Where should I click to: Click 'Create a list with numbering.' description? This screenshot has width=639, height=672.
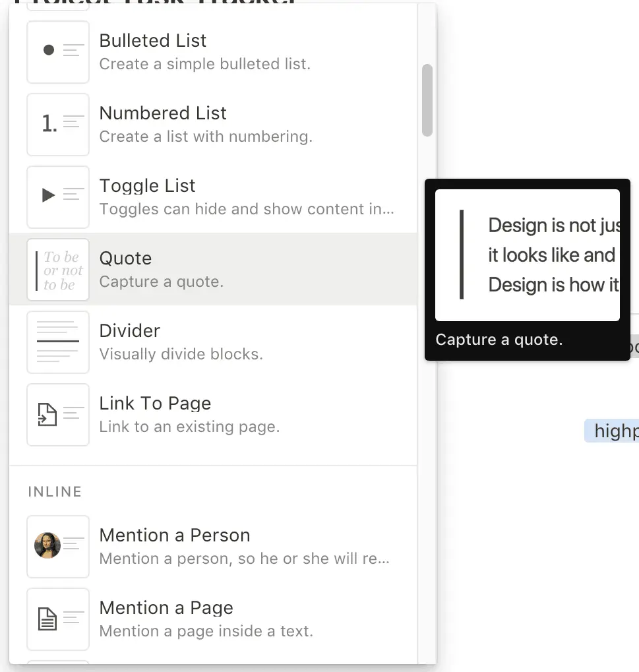pos(206,137)
